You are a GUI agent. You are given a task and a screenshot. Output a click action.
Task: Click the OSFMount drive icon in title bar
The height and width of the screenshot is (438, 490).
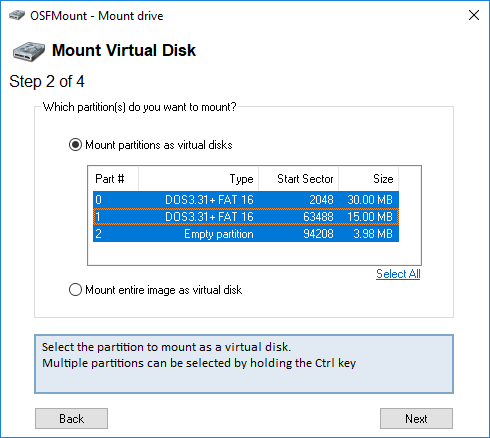(x=17, y=15)
